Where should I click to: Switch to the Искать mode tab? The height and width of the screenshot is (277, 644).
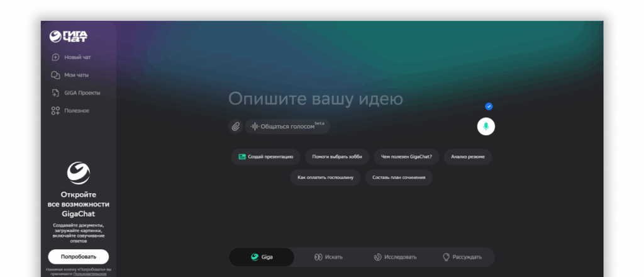(x=328, y=257)
